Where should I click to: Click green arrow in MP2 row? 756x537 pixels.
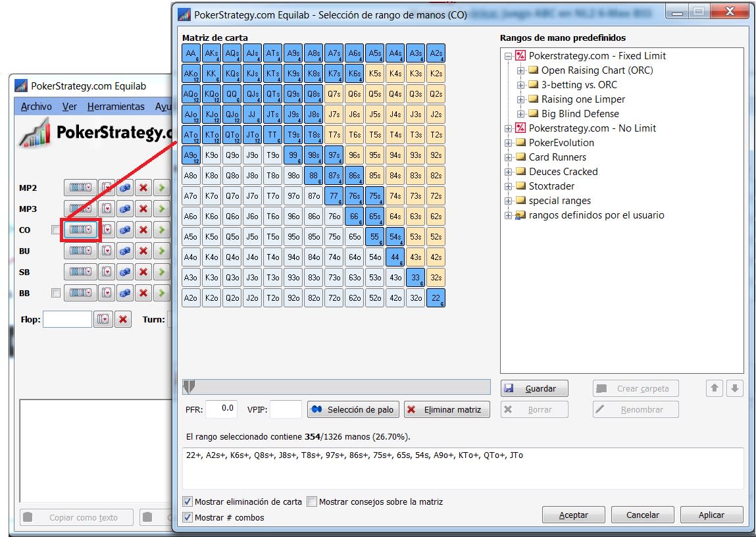(x=161, y=188)
